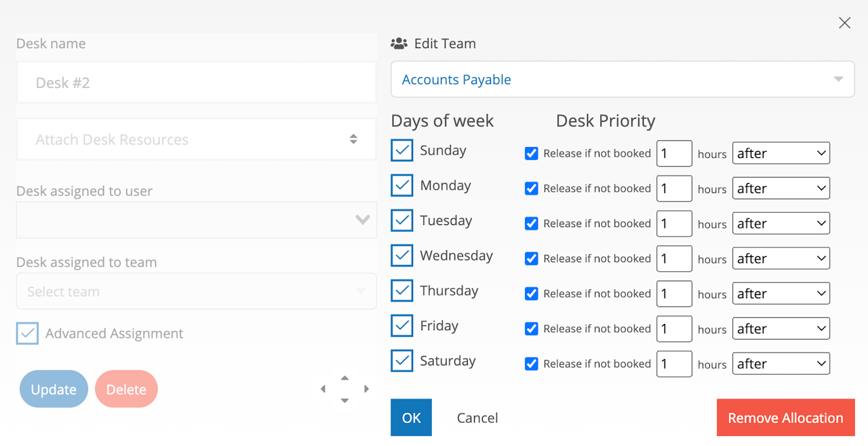
Task: Click the Desk assigned to user chevron
Action: pos(362,220)
